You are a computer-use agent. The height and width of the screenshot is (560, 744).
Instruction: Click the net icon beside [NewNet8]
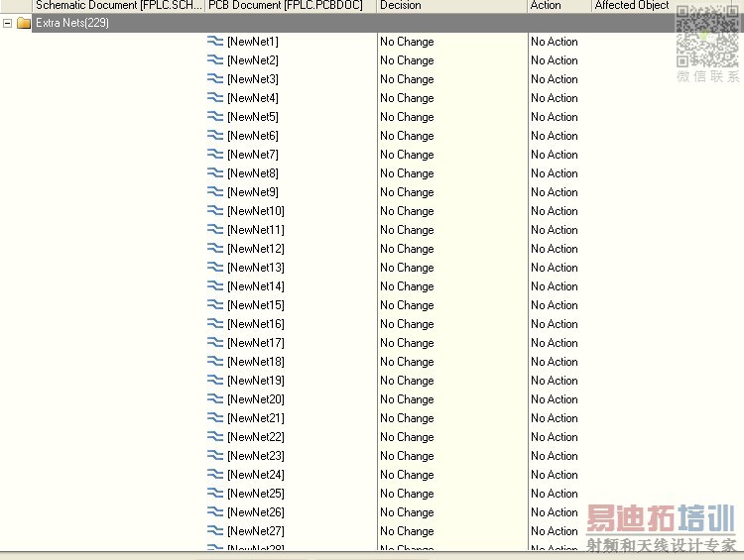pos(215,173)
